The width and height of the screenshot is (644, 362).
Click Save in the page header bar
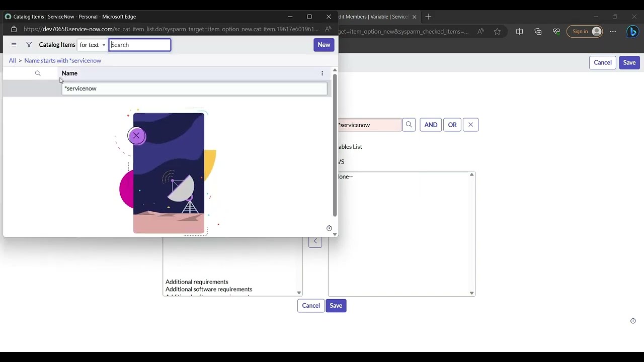(x=629, y=62)
